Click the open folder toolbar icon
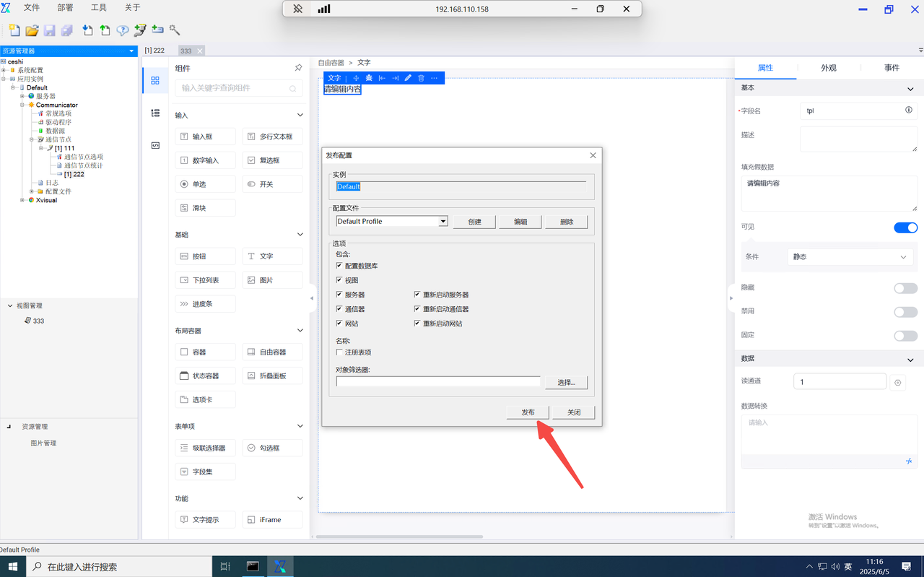Screen dimensions: 924x577 click(32, 30)
